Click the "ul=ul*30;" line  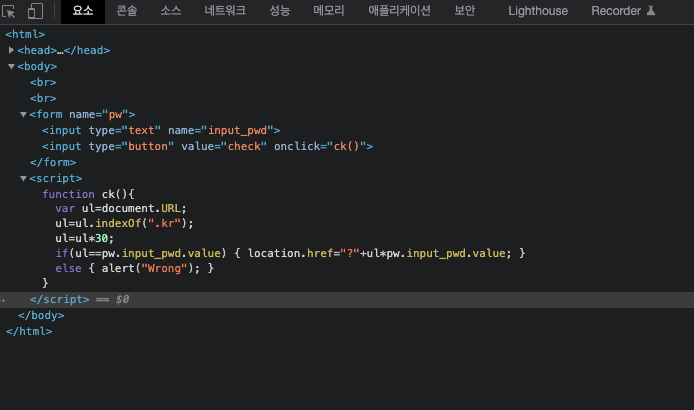pyautogui.click(x=85, y=238)
